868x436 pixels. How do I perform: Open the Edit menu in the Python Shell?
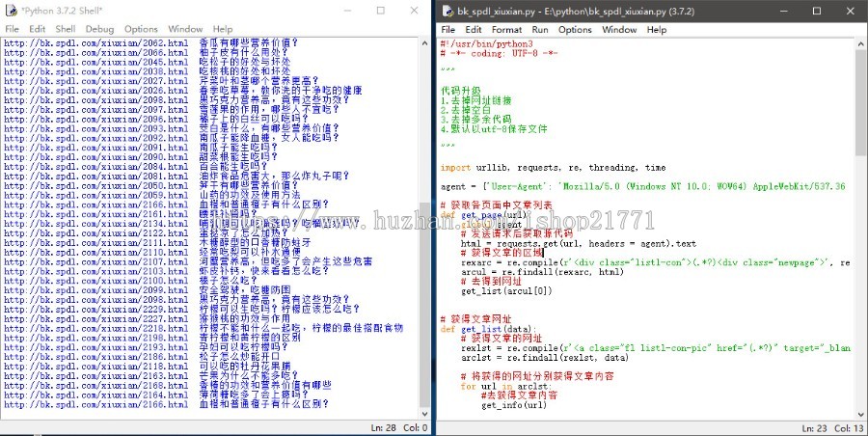point(37,29)
